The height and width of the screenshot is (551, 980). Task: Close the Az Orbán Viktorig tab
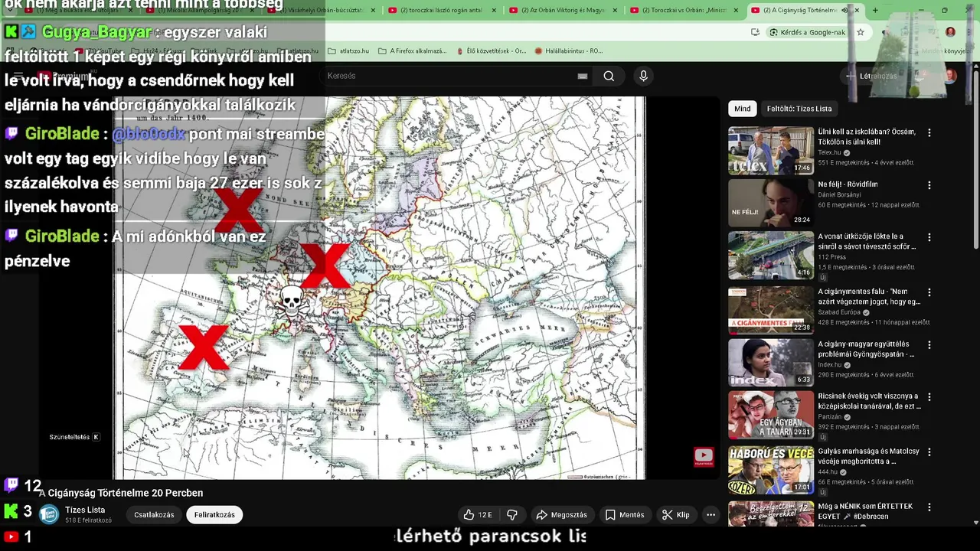(615, 10)
